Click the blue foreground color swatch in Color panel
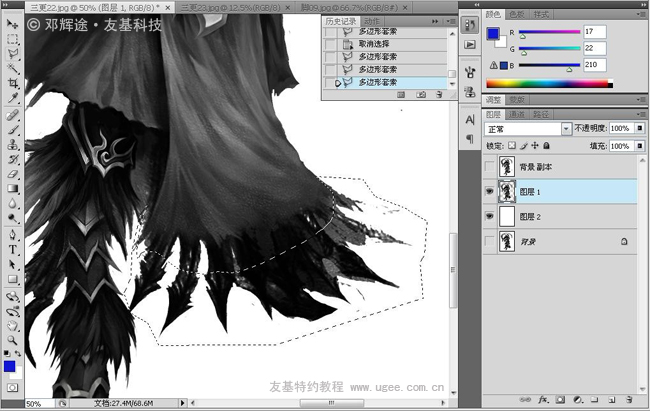 (492, 34)
